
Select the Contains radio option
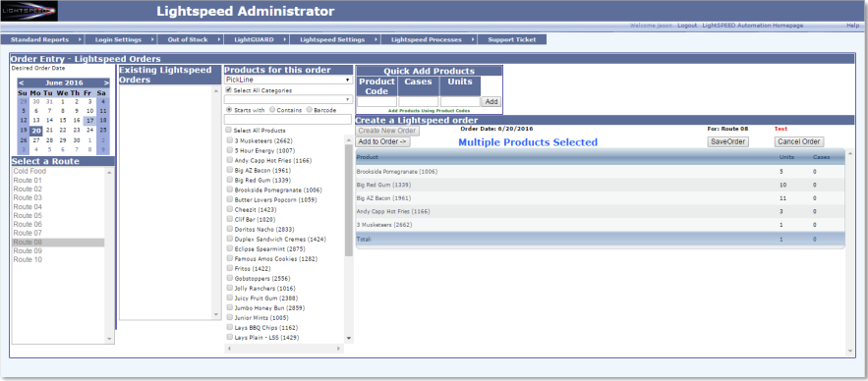(x=272, y=110)
